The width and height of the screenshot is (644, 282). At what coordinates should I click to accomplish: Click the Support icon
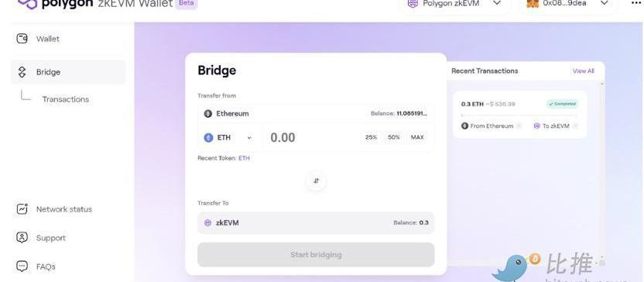pos(22,238)
